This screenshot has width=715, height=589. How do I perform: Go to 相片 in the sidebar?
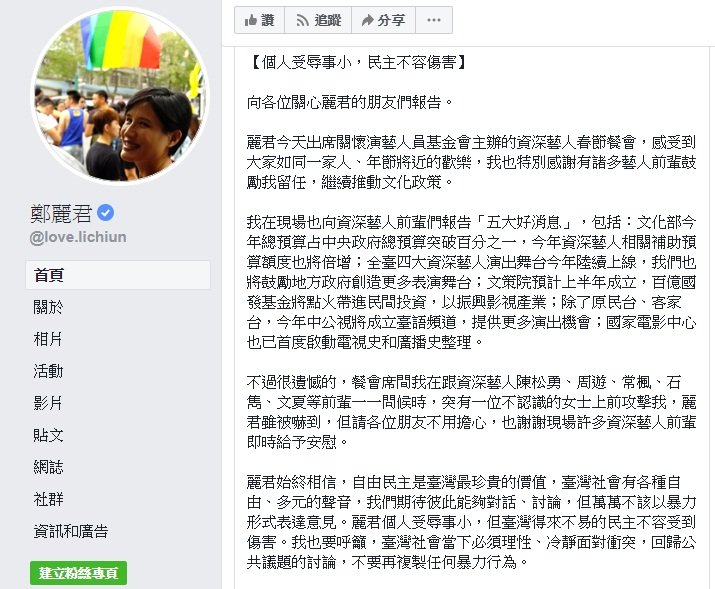point(48,339)
